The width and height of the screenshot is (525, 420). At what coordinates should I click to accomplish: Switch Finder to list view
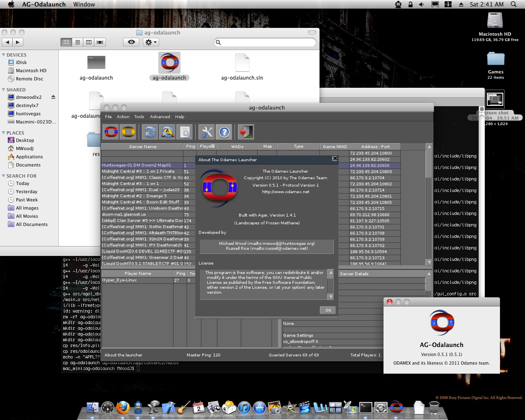click(78, 42)
